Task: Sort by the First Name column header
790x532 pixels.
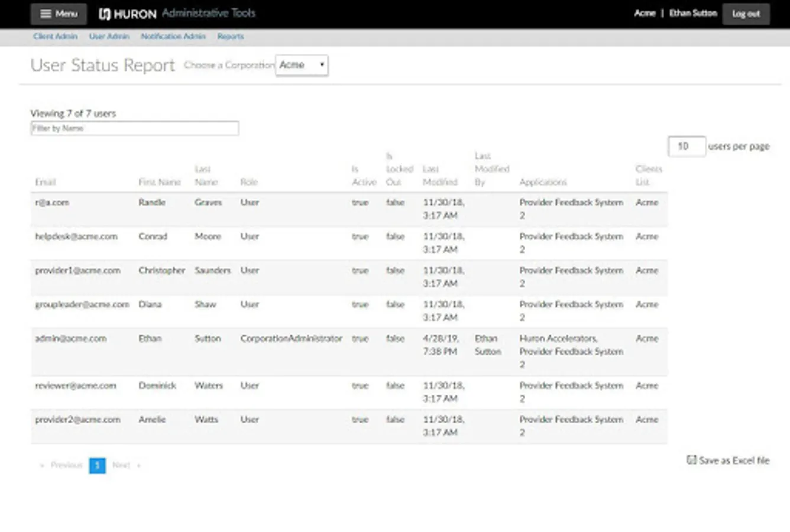Action: 159,182
